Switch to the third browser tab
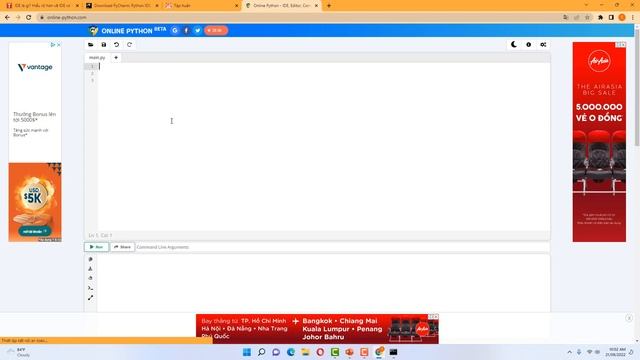Viewport: 640px width, 360px height. click(x=202, y=6)
